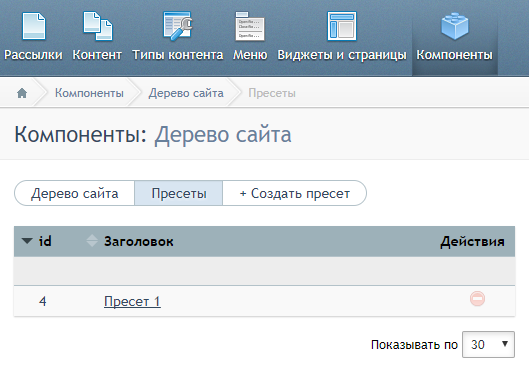The image size is (529, 380).
Task: Open the Меню section icon
Action: (250, 26)
